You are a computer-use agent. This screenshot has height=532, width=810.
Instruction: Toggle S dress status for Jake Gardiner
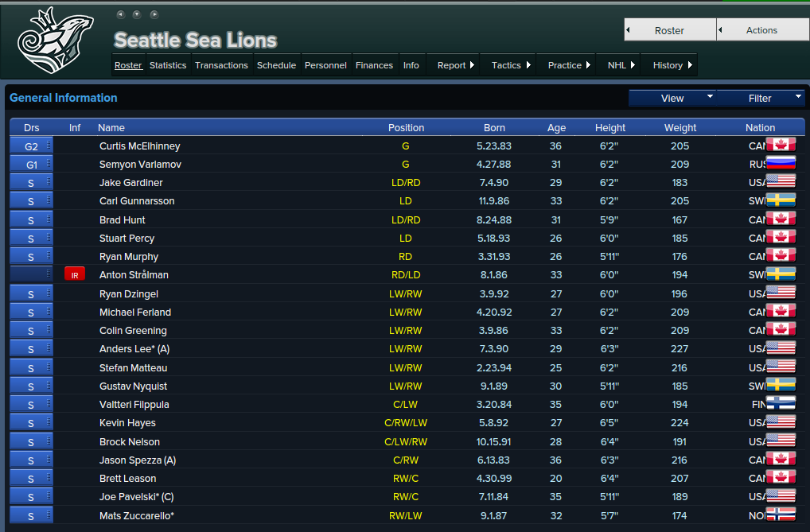click(x=31, y=182)
